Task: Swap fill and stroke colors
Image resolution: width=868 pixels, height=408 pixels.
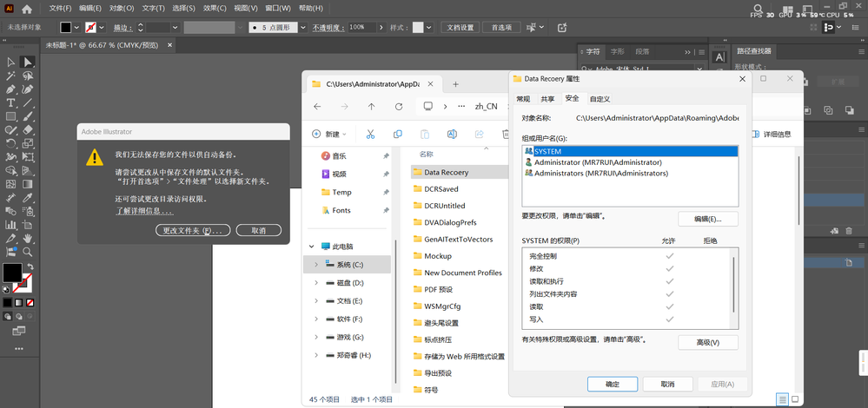Action: pos(30,267)
